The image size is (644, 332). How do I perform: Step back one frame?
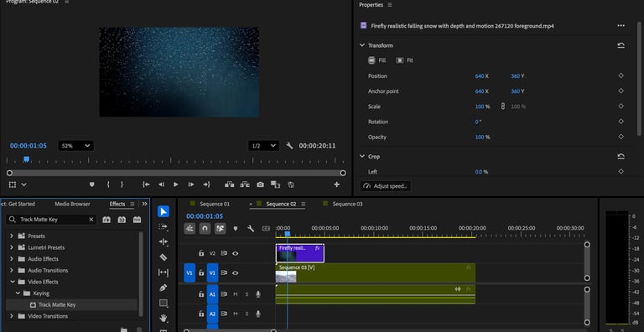coord(161,185)
